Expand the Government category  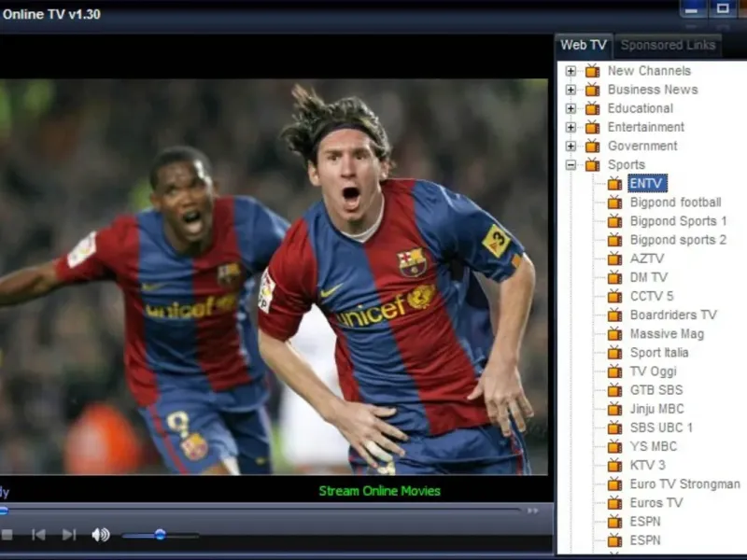coord(571,147)
